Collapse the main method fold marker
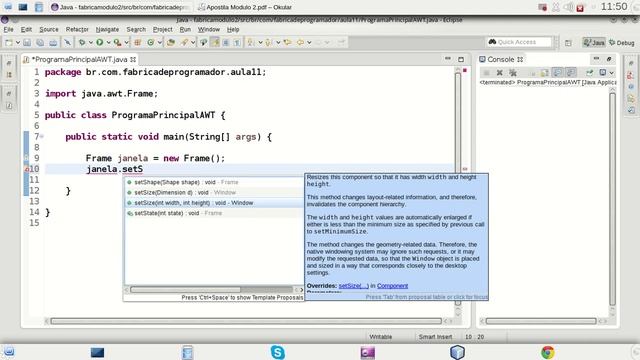The height and width of the screenshot is (360, 640). pos(42,136)
